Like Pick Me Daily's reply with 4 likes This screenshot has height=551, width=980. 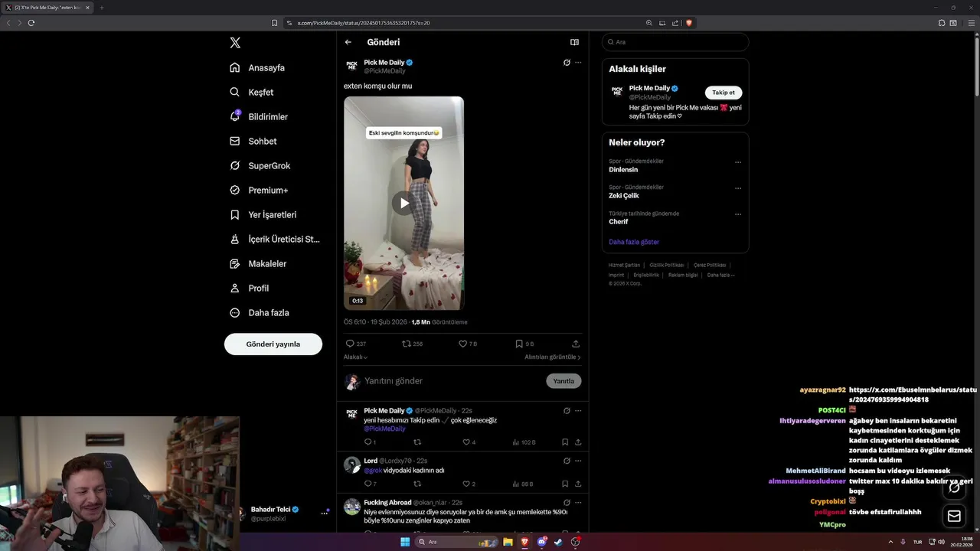pyautogui.click(x=469, y=442)
